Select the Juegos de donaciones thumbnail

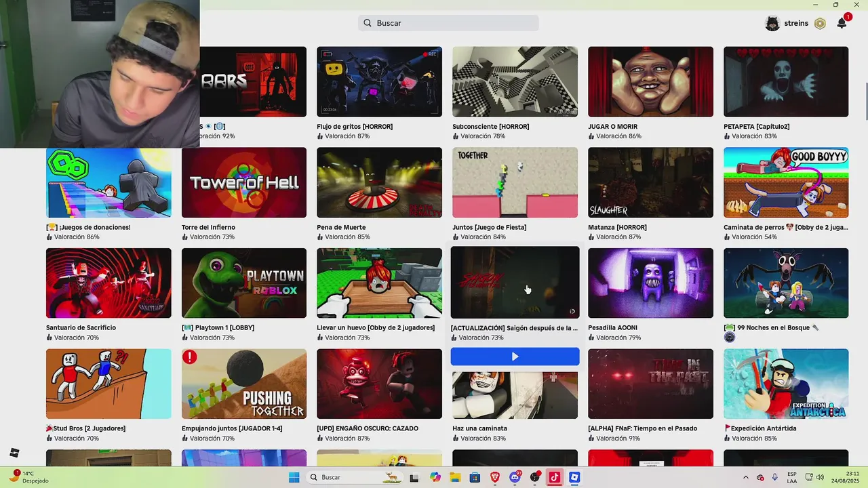tap(108, 182)
